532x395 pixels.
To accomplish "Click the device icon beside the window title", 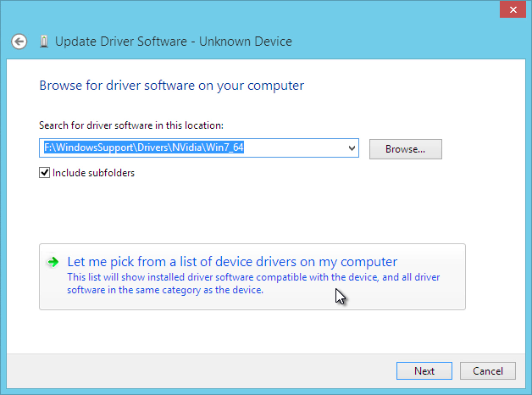I will [x=44, y=42].
